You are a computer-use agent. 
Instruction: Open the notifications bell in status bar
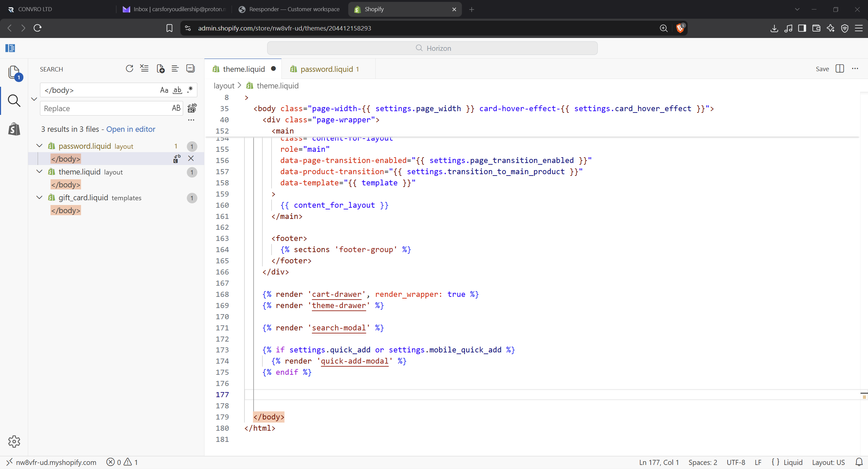pyautogui.click(x=859, y=462)
